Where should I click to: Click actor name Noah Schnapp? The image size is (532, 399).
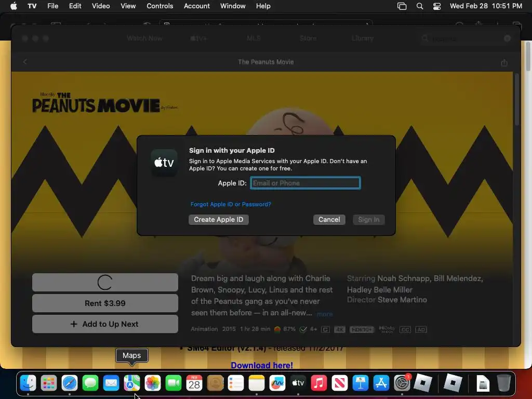(403, 278)
